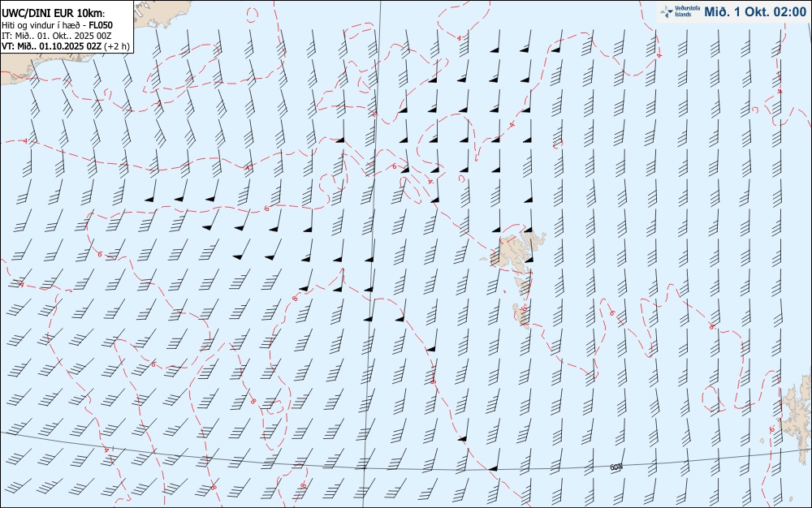Select the 'Hiti og vindur í hæð - FL050' line
Screen dimensions: 812x508
(x=57, y=25)
